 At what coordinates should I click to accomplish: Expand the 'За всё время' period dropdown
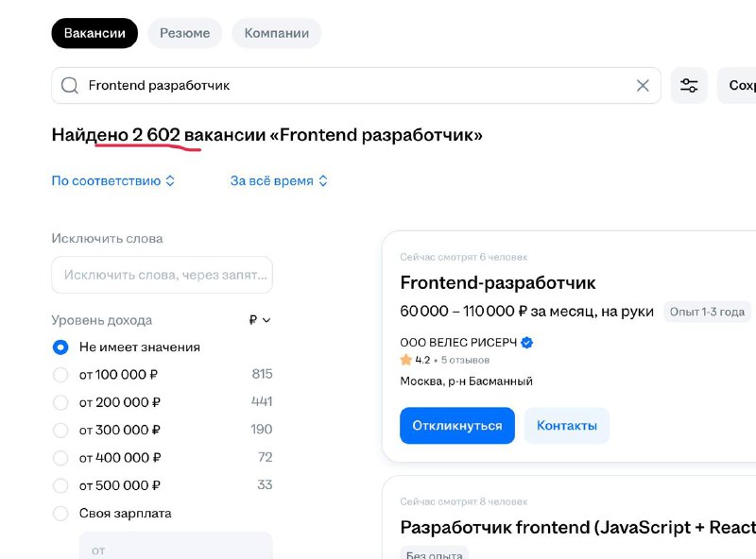pyautogui.click(x=279, y=180)
